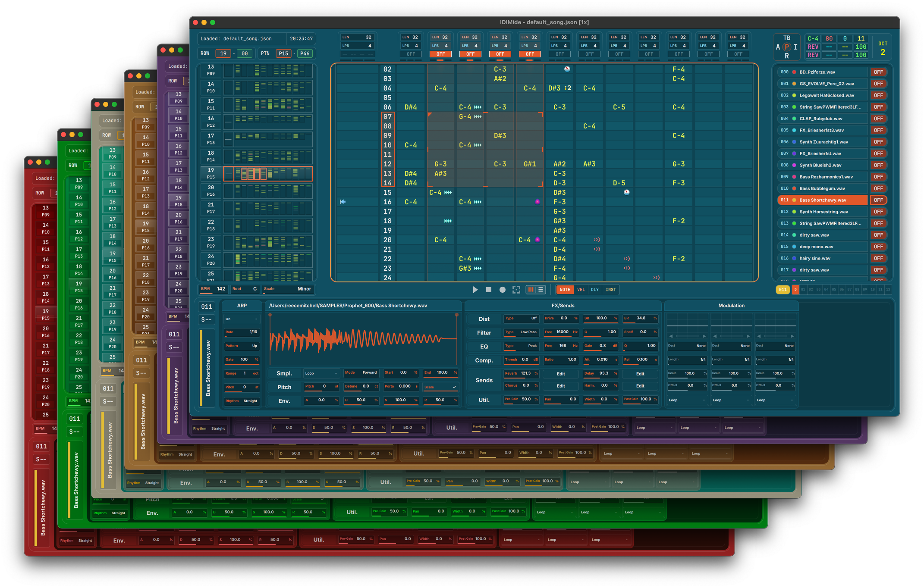This screenshot has width=924, height=588.
Task: Toggle OFF button for Synth Horsestring.wav
Action: pyautogui.click(x=878, y=212)
